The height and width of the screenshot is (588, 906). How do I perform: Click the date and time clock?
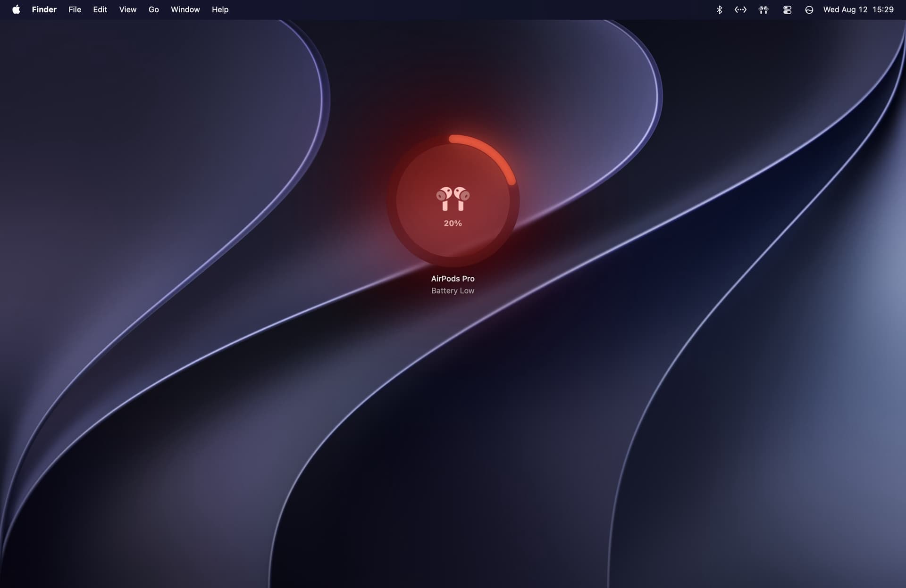858,9
